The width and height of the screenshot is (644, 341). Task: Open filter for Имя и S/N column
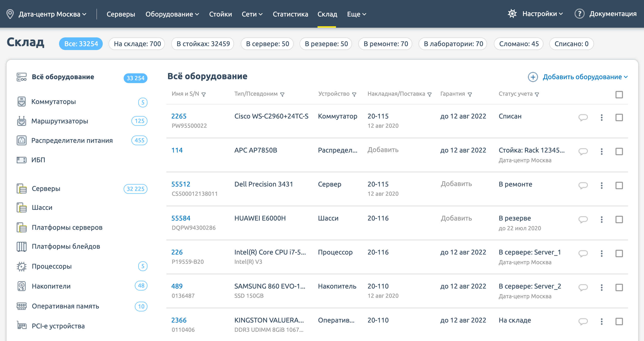tap(204, 94)
